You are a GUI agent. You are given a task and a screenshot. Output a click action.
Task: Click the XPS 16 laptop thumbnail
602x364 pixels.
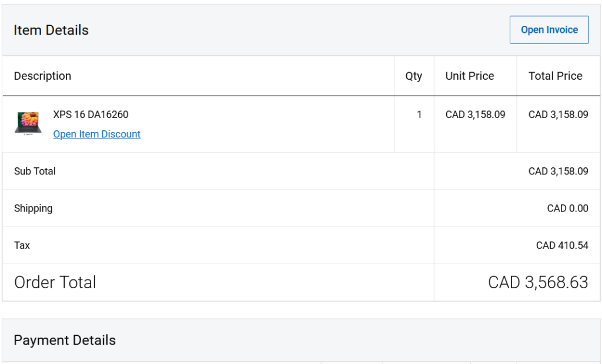[x=28, y=123]
